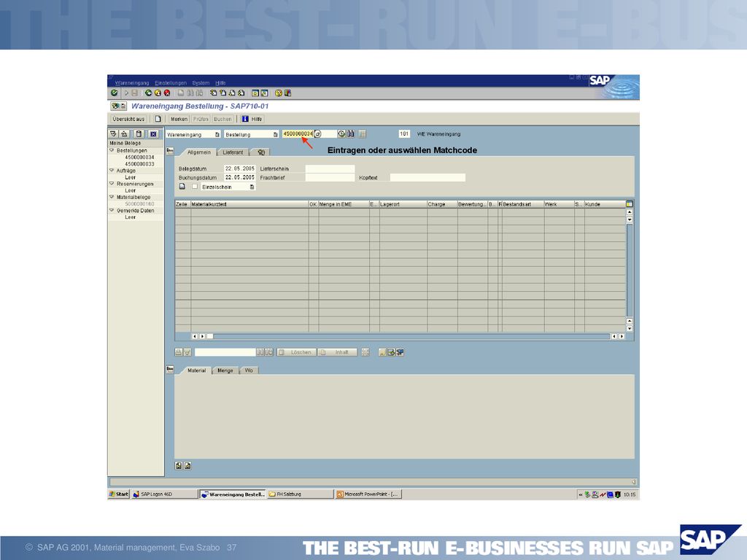Click the horizontal scrollbar under the item grid

click(x=408, y=336)
